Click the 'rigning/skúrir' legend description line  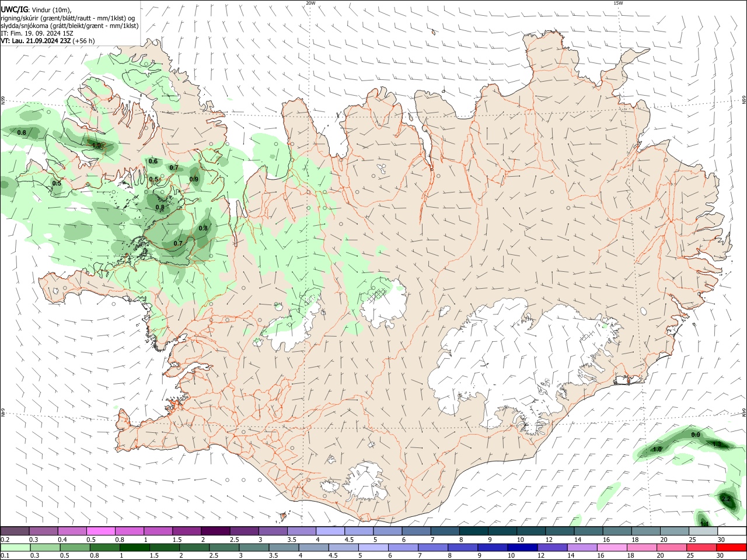[68, 18]
